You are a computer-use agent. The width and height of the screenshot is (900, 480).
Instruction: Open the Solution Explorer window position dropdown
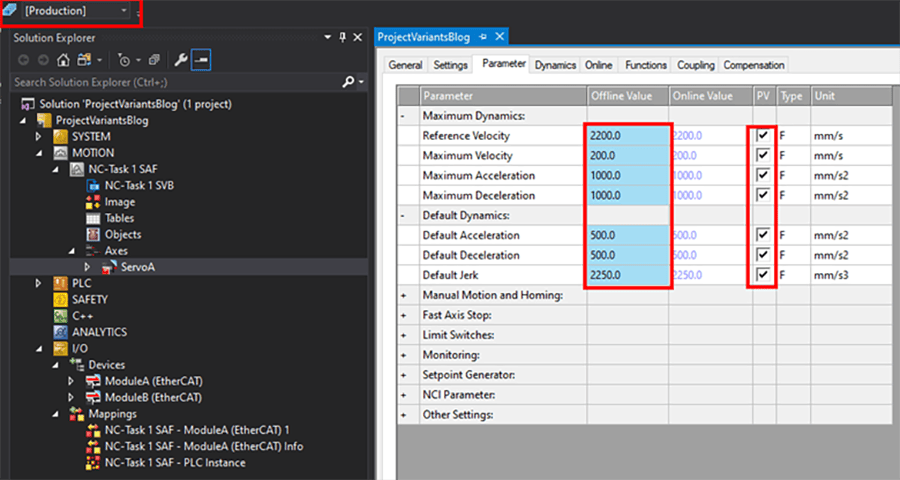point(327,37)
